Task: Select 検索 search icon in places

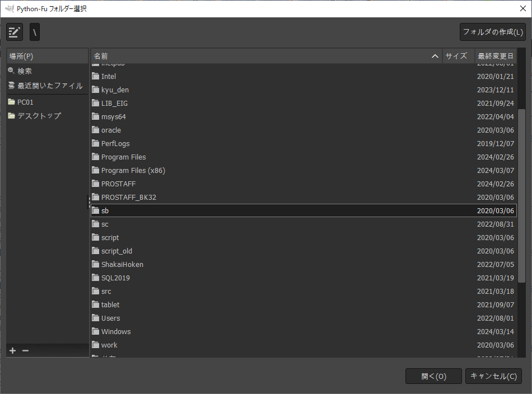Action: [x=11, y=71]
